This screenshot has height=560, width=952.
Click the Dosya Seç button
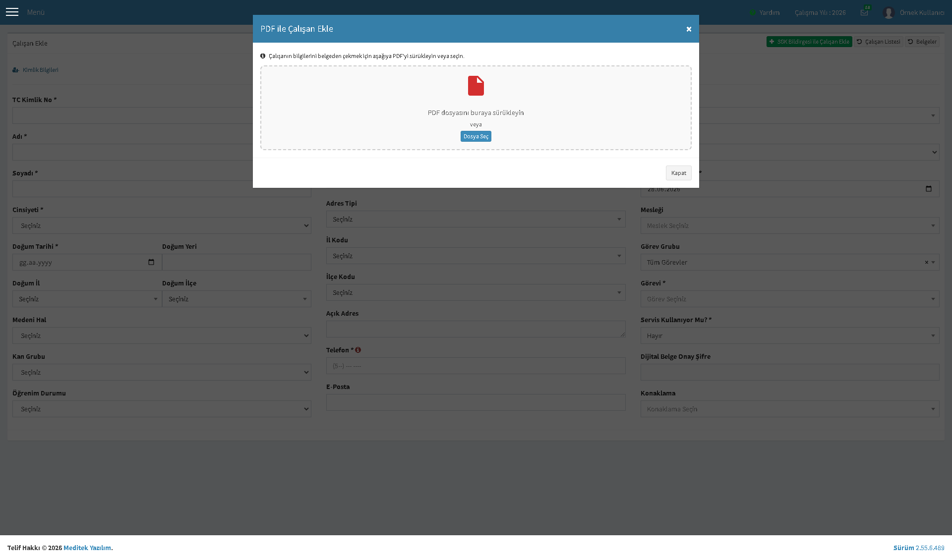click(x=476, y=136)
